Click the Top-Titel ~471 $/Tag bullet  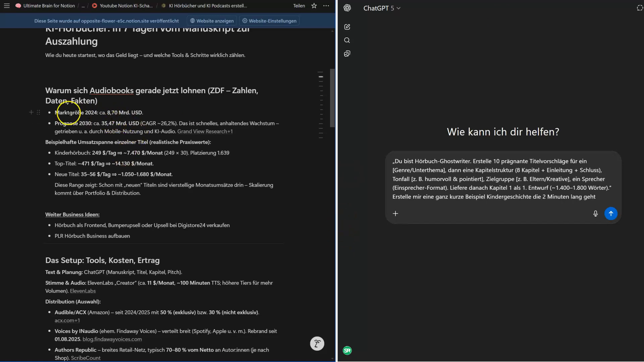click(x=104, y=164)
